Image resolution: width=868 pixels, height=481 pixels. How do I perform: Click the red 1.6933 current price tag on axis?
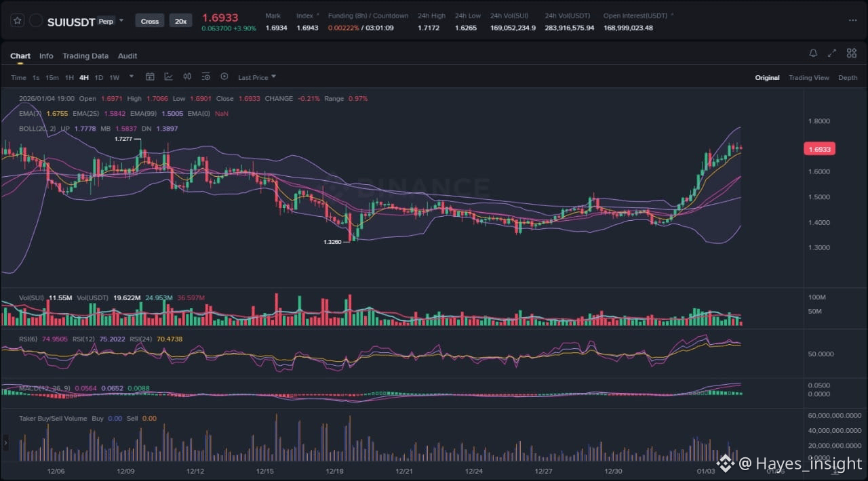click(819, 148)
